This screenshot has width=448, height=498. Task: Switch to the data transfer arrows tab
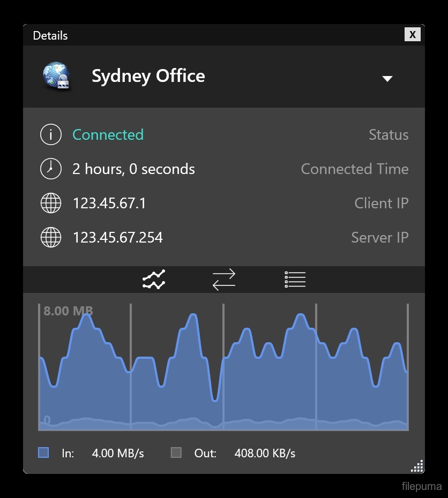point(223,280)
